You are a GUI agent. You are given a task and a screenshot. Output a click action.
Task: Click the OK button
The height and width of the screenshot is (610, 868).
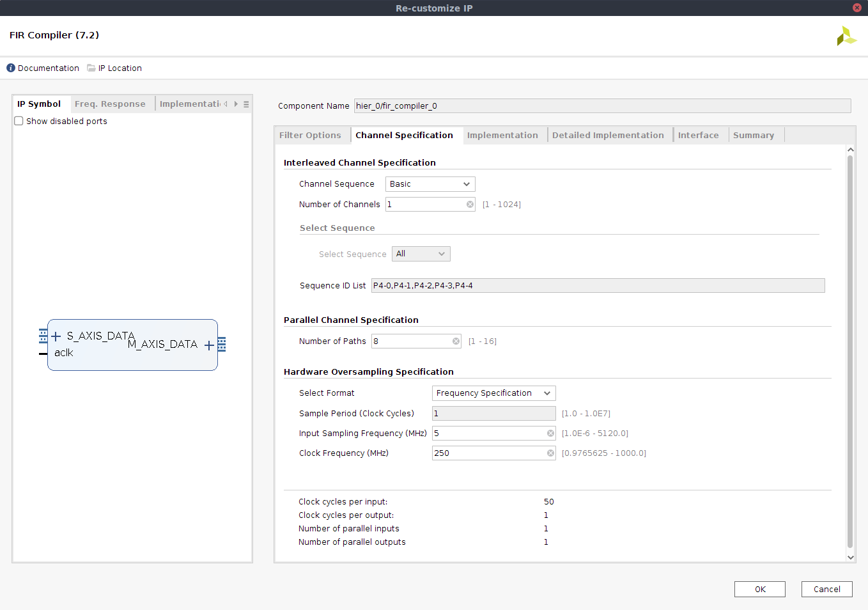pyautogui.click(x=760, y=590)
